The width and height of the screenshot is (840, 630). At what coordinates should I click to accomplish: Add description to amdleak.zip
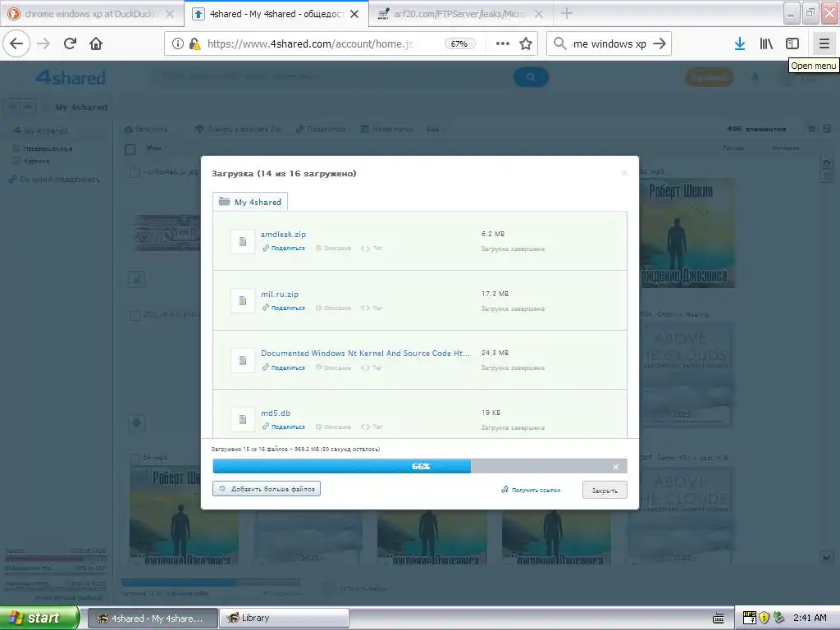(333, 248)
